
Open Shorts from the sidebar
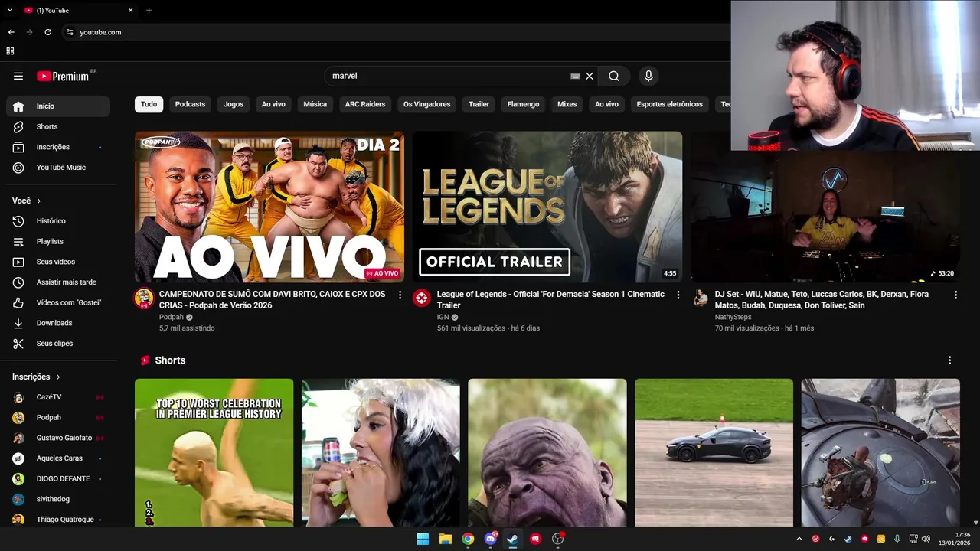(x=58, y=126)
